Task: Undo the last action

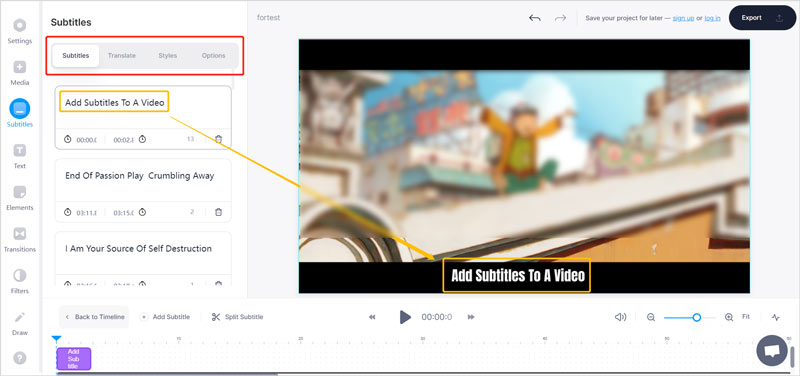Action: [535, 18]
